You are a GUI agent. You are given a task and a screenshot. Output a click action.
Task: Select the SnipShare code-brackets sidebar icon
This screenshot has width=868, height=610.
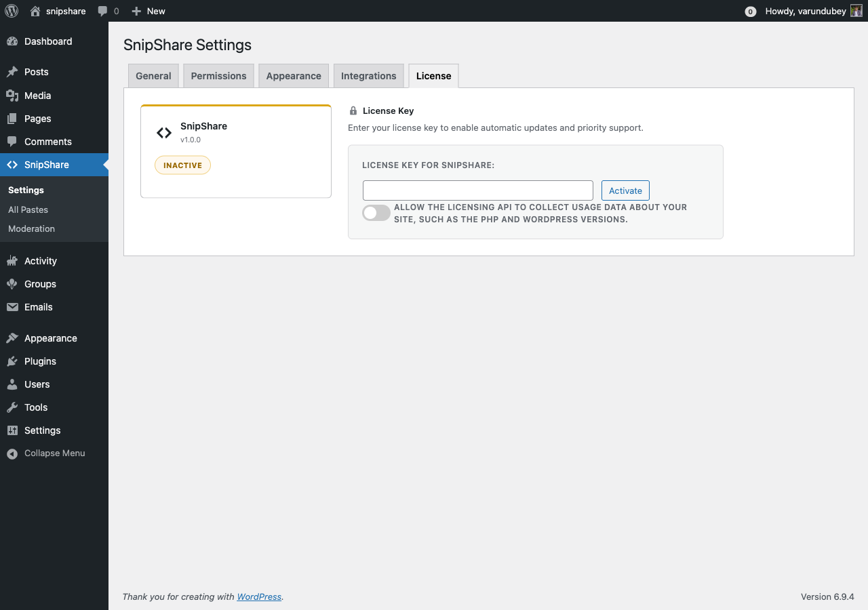click(x=12, y=164)
